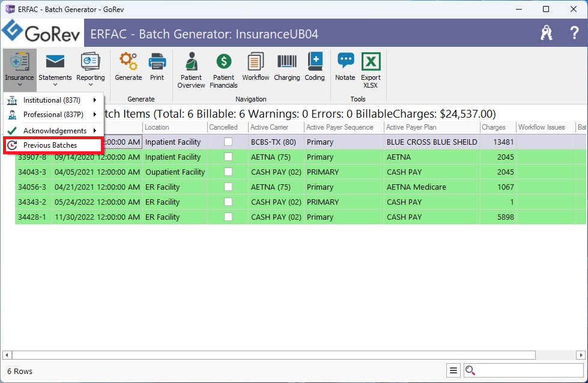Click the Notate speech bubble icon
The image size is (588, 383).
[345, 61]
